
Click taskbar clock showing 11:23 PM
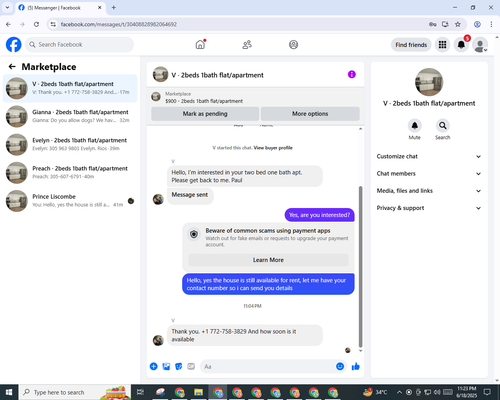click(467, 392)
